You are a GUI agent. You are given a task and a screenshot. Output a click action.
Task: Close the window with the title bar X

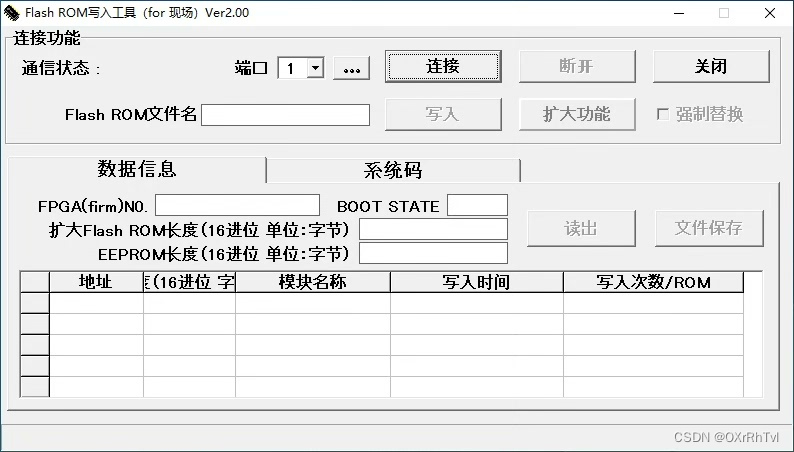[x=770, y=13]
